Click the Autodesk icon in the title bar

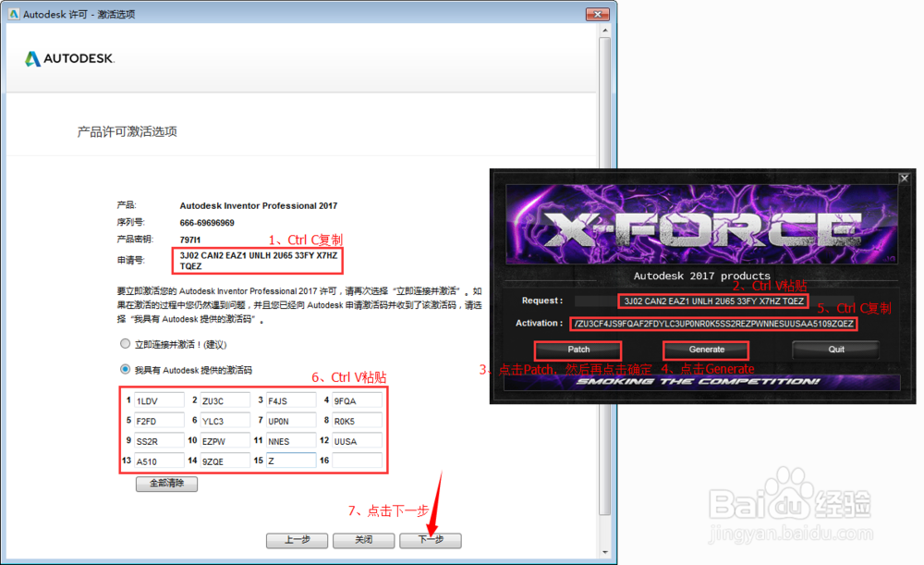pos(14,14)
